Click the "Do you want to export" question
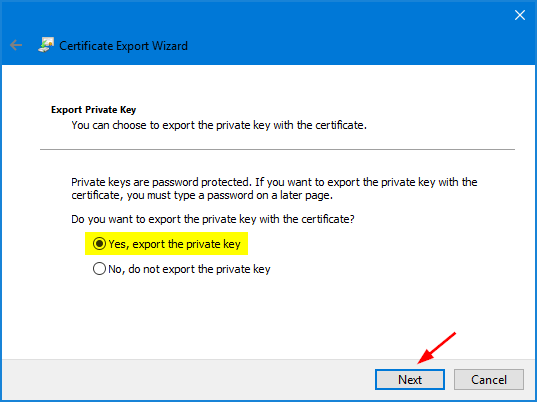 (x=213, y=219)
